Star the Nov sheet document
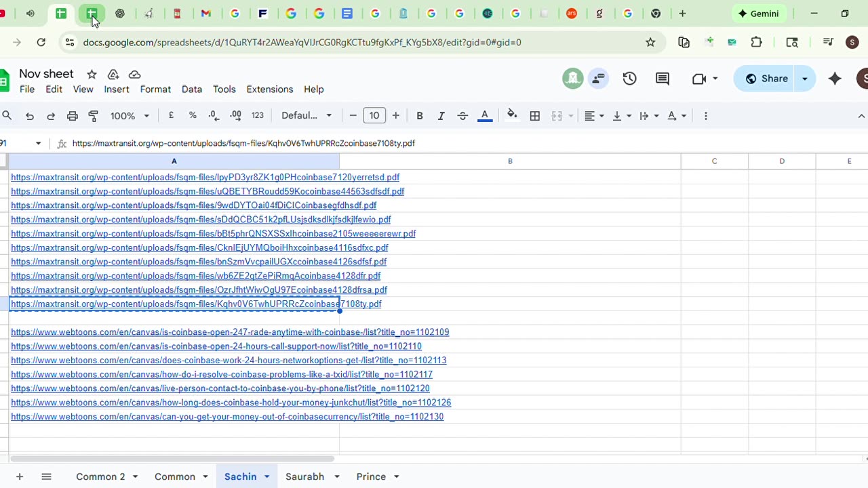The width and height of the screenshot is (868, 488). tap(92, 74)
